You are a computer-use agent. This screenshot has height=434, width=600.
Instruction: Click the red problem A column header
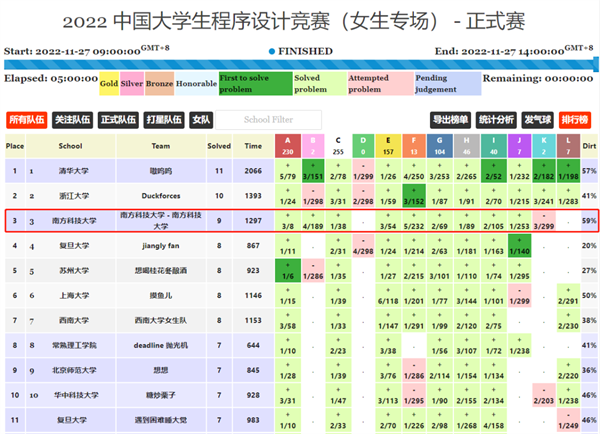(x=288, y=146)
